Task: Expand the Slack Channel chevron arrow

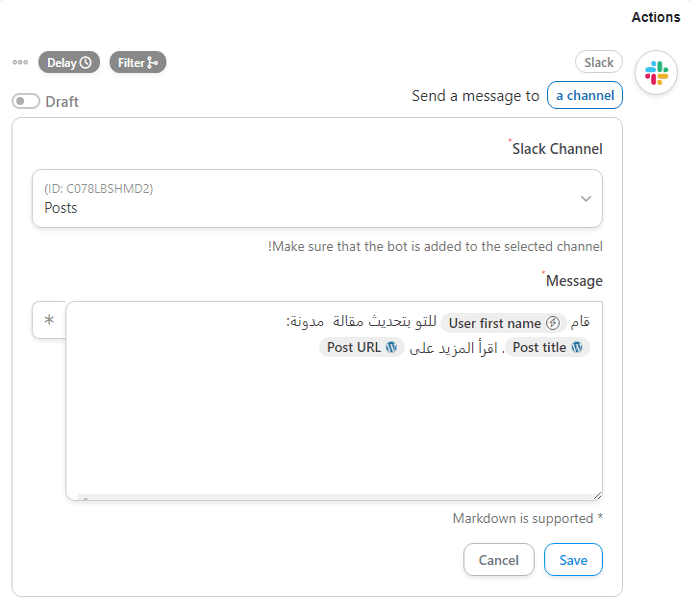Action: (586, 198)
